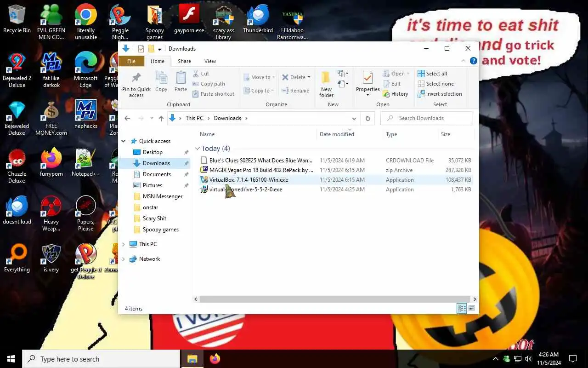Click the Rename command

tap(295, 91)
